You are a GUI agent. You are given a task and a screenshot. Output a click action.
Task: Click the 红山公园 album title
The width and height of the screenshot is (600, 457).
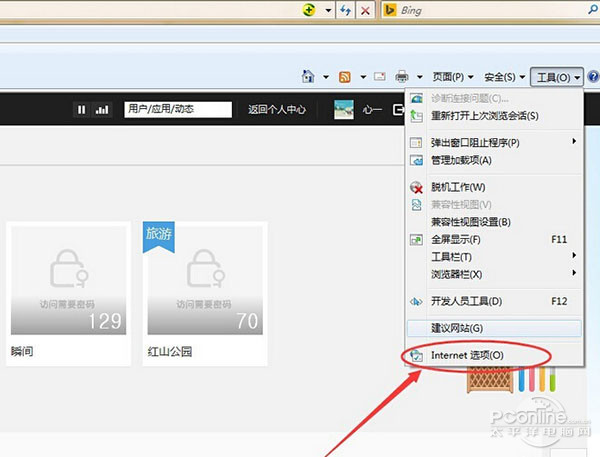coord(170,351)
